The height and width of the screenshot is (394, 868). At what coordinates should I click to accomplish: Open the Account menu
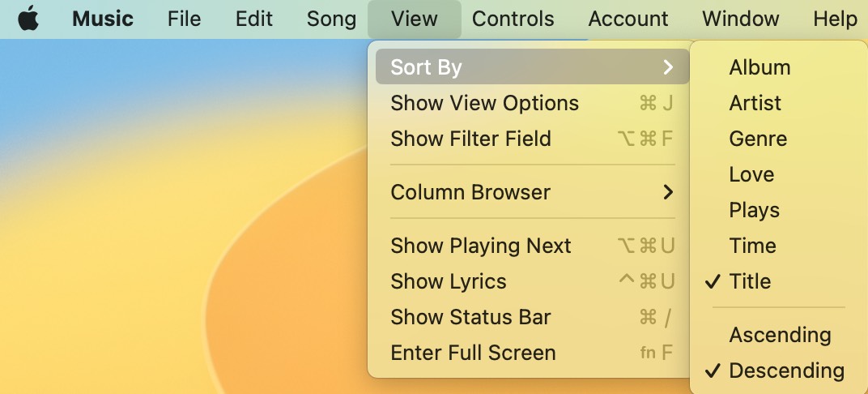pos(628,19)
